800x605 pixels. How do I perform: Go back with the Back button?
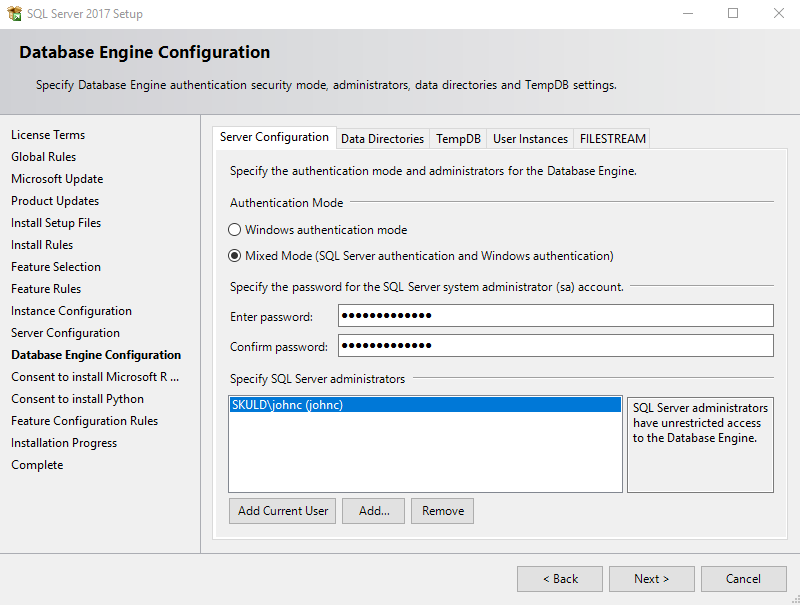(560, 579)
